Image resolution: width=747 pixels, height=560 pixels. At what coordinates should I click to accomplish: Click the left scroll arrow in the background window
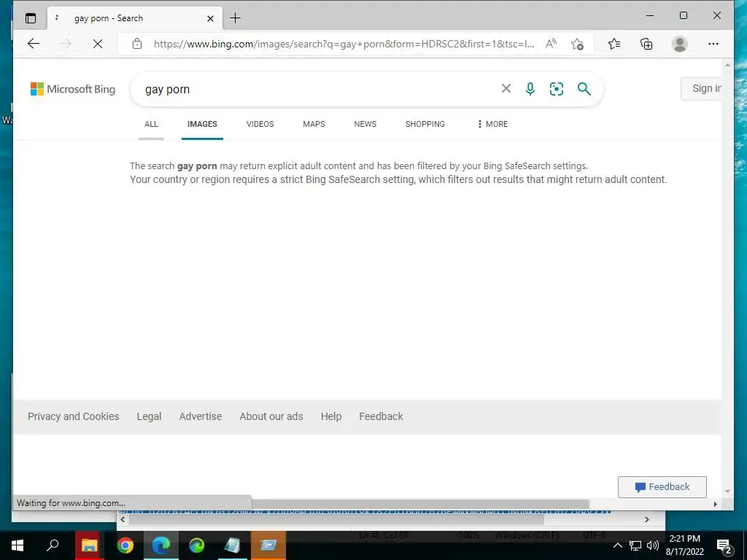click(123, 519)
